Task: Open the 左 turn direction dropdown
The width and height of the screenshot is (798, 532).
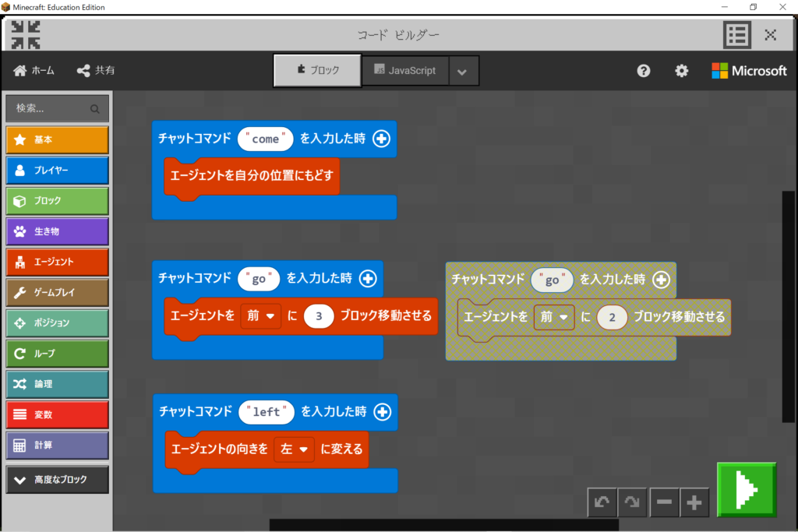Action: coord(294,449)
